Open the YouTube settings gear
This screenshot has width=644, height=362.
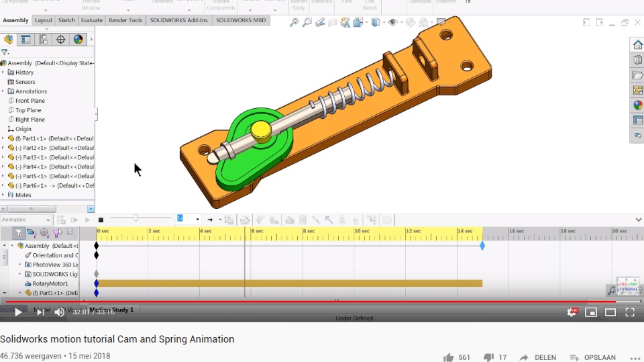click(x=572, y=312)
